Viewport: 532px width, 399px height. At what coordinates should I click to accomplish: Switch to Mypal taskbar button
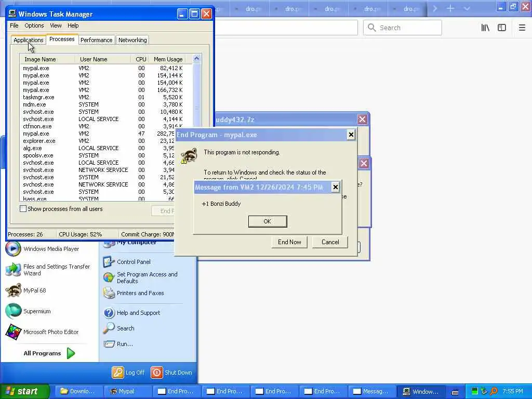(128, 391)
